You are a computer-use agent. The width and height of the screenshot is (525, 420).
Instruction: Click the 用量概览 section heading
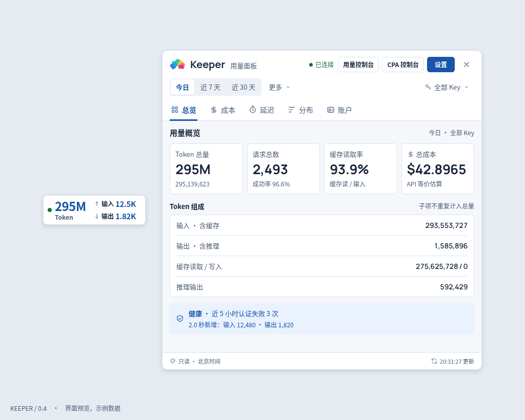[x=185, y=133]
